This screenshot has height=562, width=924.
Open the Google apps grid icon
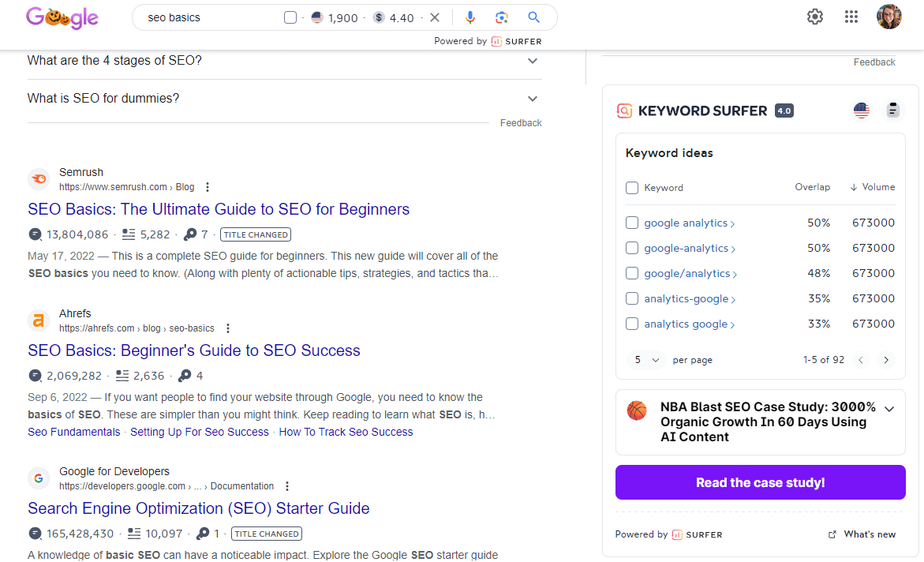851,16
